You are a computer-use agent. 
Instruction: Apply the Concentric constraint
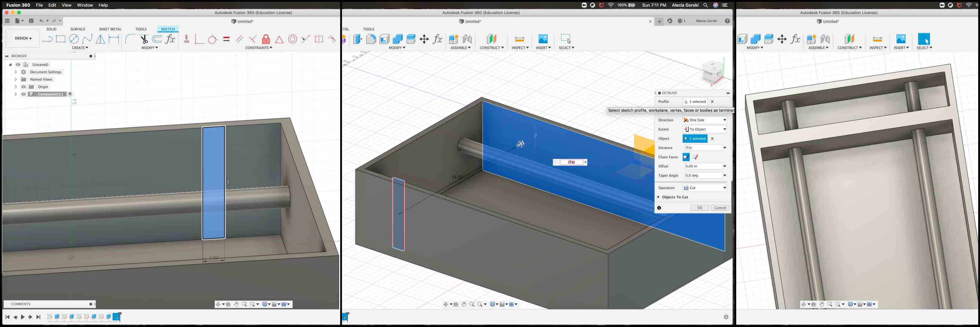pyautogui.click(x=292, y=39)
